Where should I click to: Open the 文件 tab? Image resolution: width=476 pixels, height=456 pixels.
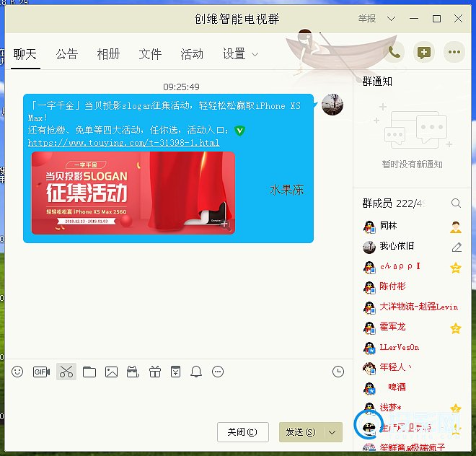pos(150,54)
